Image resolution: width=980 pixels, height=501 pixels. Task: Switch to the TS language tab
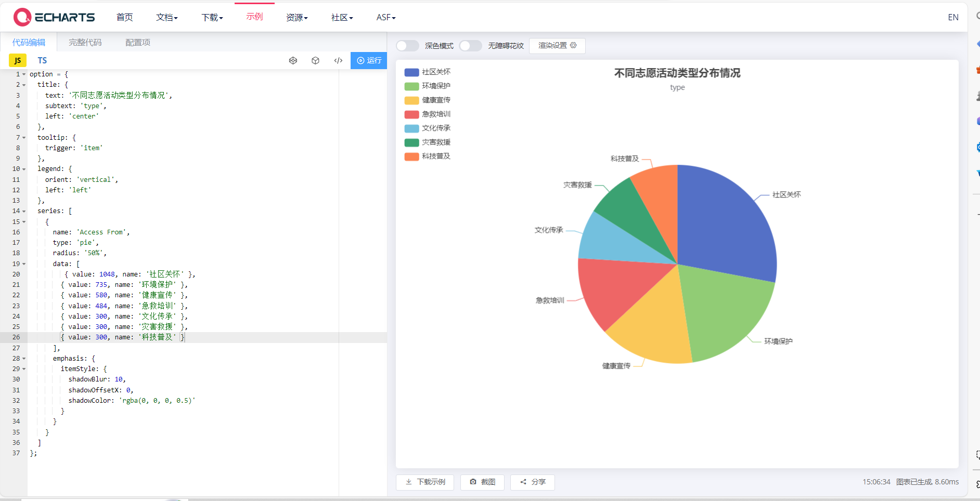pyautogui.click(x=42, y=60)
